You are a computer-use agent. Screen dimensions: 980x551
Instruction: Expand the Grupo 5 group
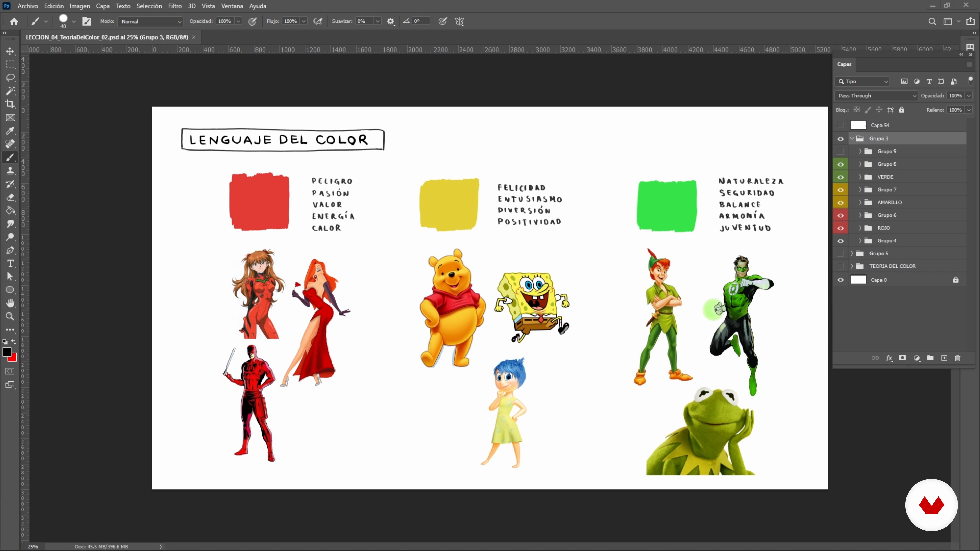point(852,253)
